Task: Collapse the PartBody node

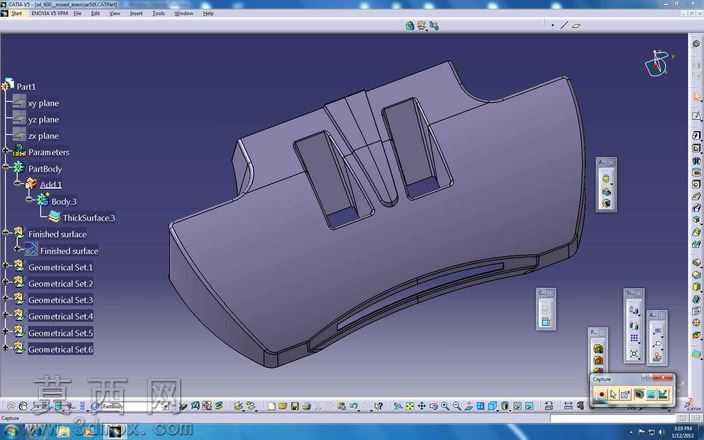Action: pyautogui.click(x=5, y=167)
